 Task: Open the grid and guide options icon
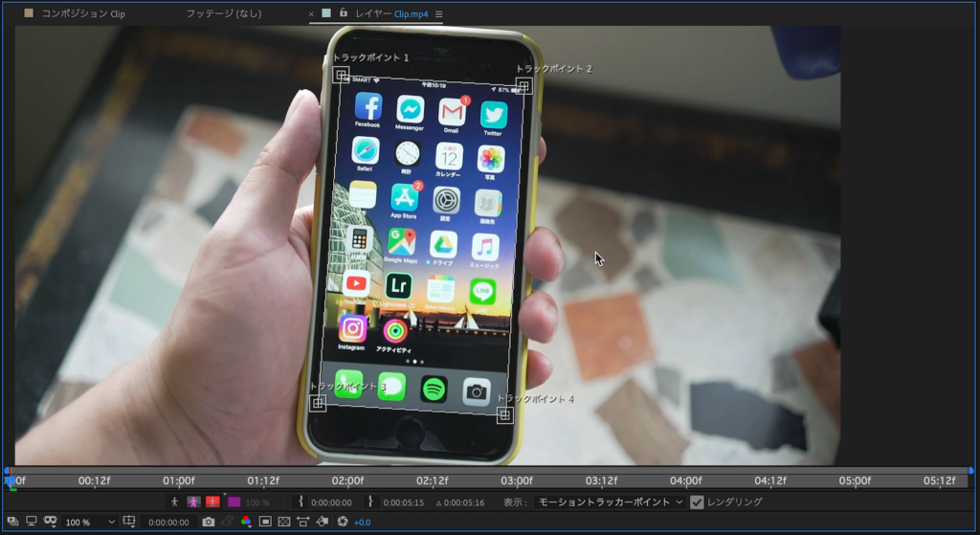tap(129, 522)
